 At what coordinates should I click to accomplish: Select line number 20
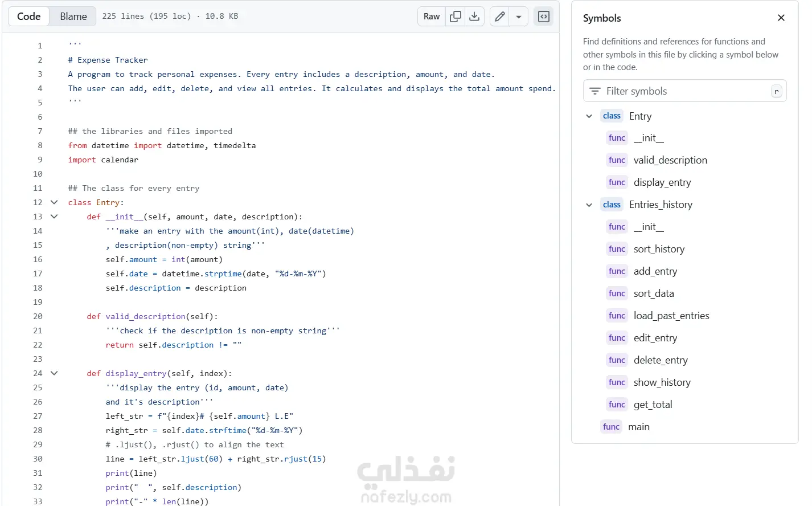(x=38, y=316)
